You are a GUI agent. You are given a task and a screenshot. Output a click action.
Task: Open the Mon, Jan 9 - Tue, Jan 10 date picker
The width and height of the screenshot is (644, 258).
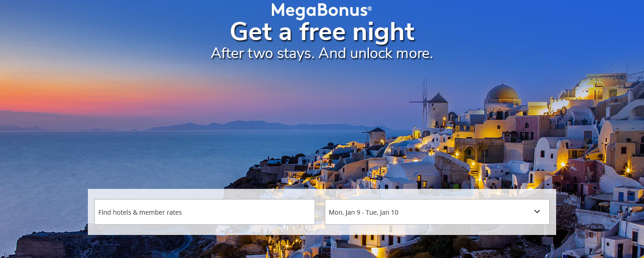coord(437,212)
